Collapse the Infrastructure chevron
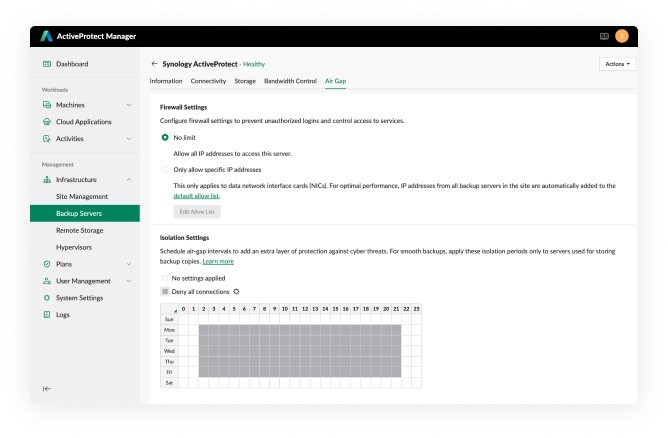This screenshot has width=668, height=438. (x=129, y=180)
